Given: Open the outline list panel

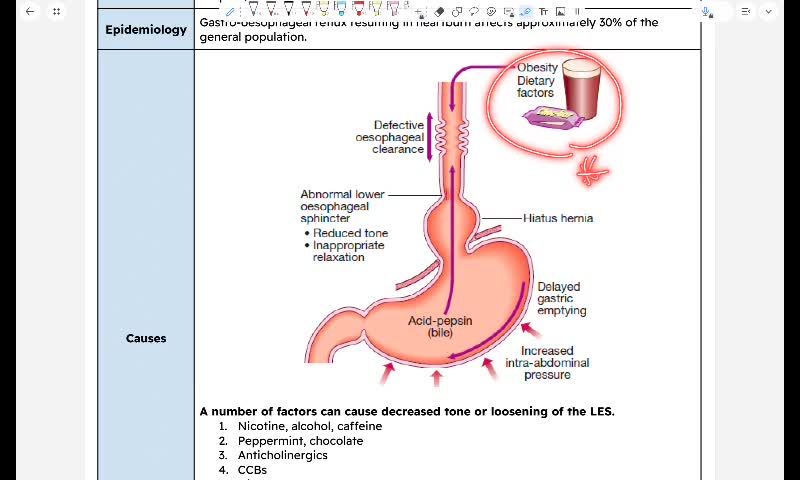Looking at the screenshot, I should coord(745,12).
